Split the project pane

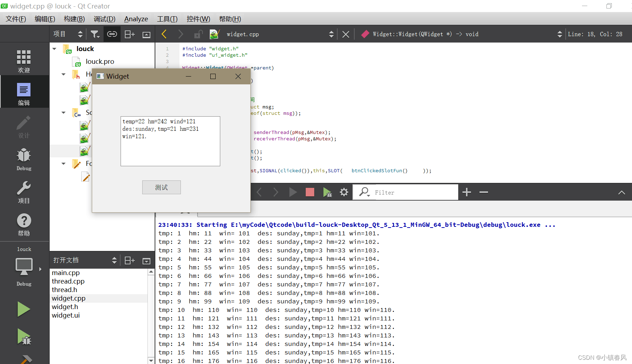coord(129,34)
